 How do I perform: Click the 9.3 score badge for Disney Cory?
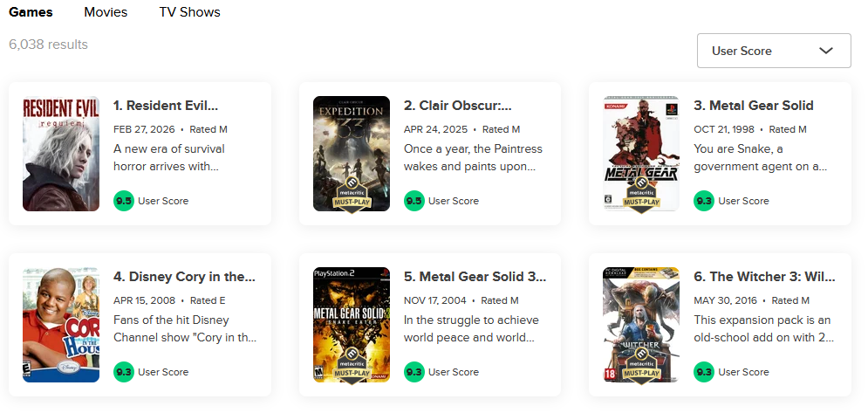point(124,372)
